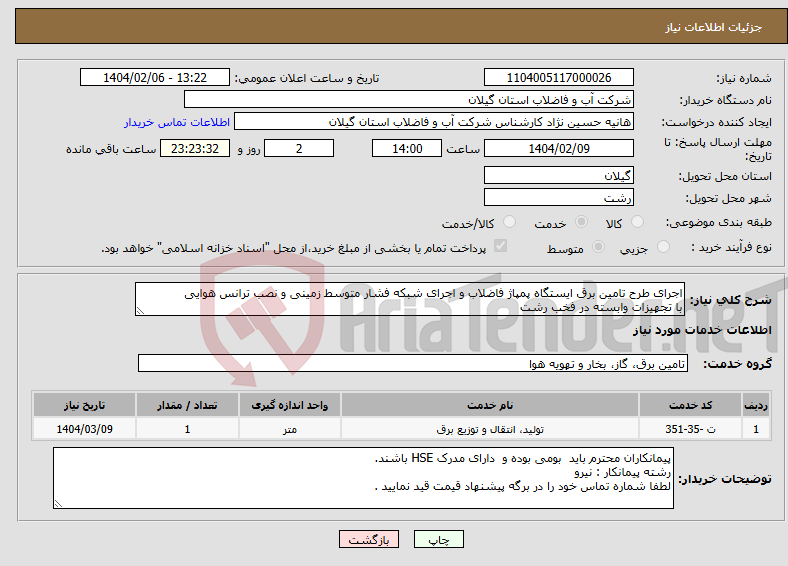Select the خدمت radio button
Image resolution: width=788 pixels, height=566 pixels.
[581, 222]
